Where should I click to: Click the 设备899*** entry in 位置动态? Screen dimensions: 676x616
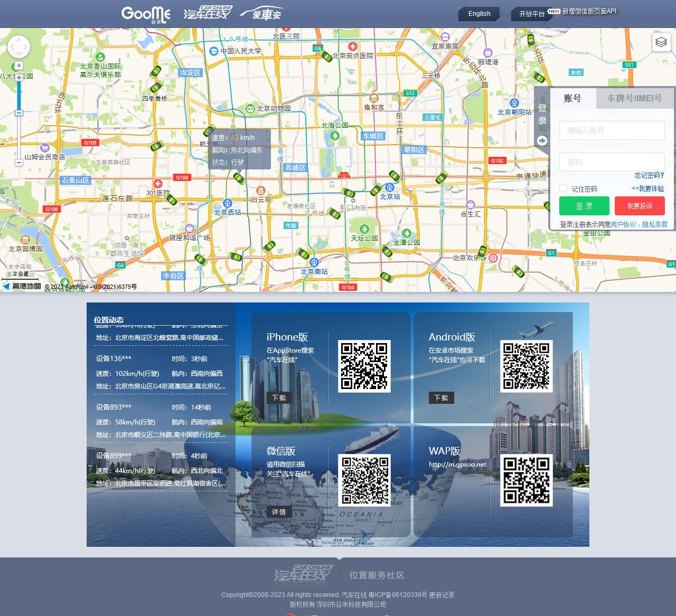tap(161, 469)
